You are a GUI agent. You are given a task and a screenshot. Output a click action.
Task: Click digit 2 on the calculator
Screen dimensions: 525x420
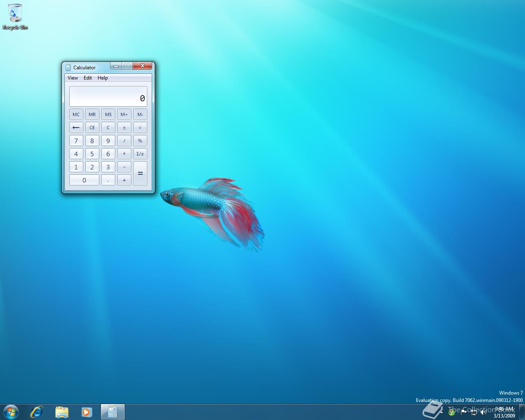(92, 167)
